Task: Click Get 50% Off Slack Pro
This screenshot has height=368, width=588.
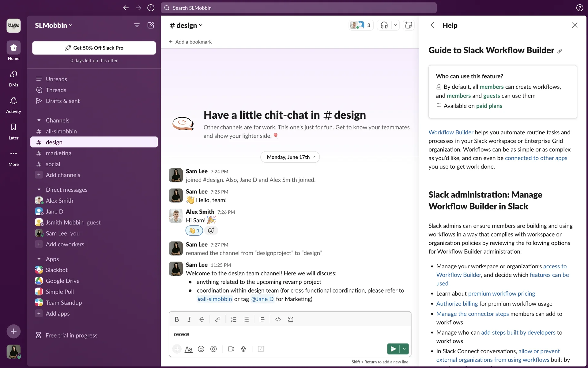Action: click(x=94, y=48)
